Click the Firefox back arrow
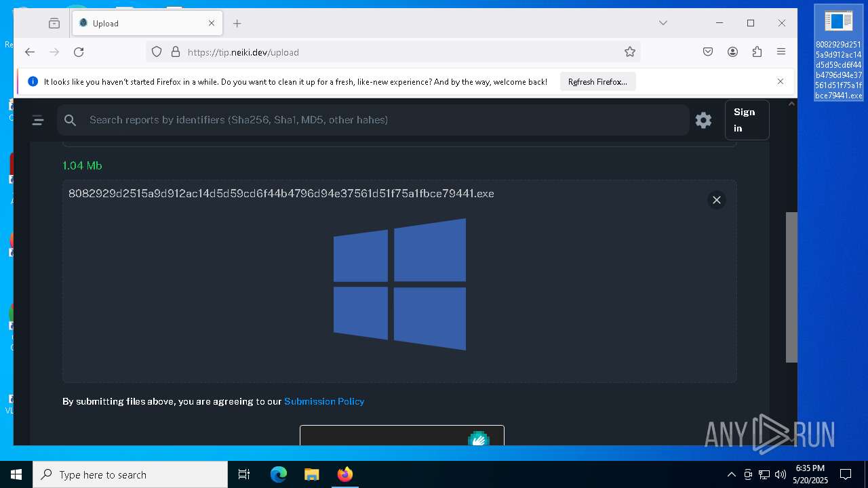 point(30,52)
